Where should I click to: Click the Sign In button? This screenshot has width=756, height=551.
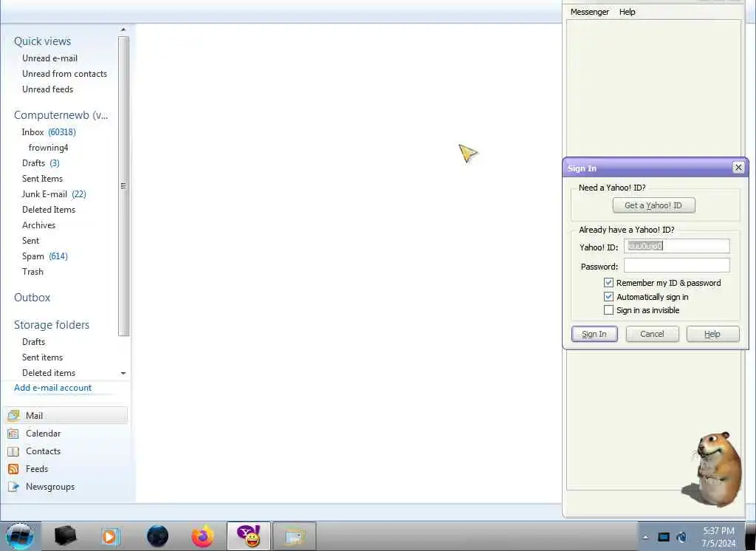[x=594, y=334]
